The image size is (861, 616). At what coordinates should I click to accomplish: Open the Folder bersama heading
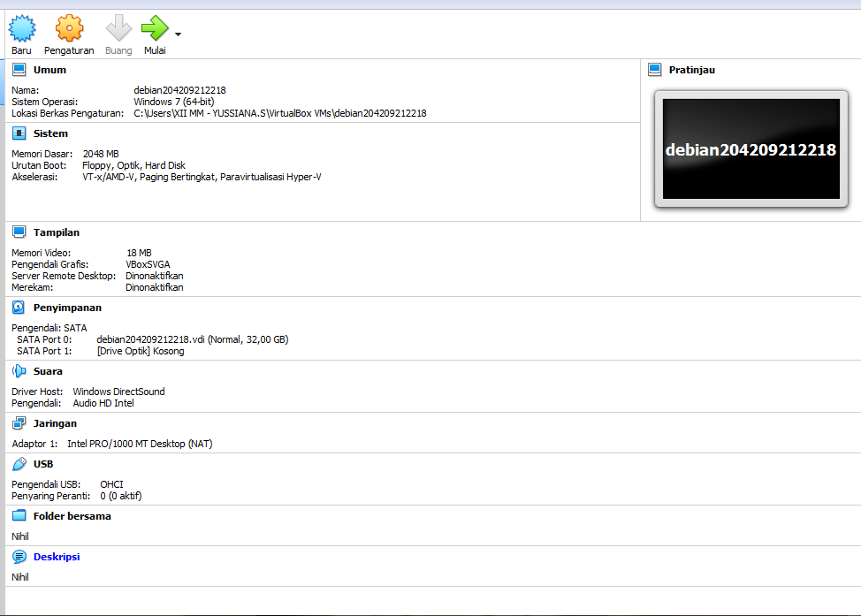[72, 516]
